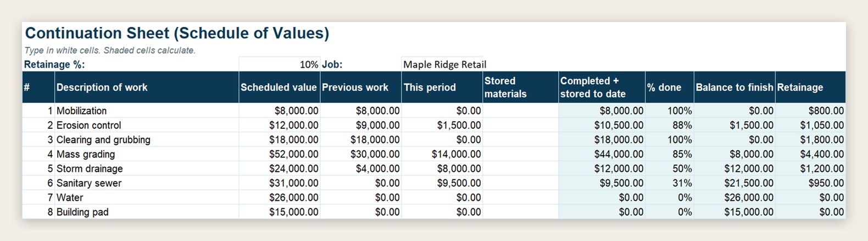Select the Sanitary sewer description cell
Screen dimensions: 868x241
point(147,183)
